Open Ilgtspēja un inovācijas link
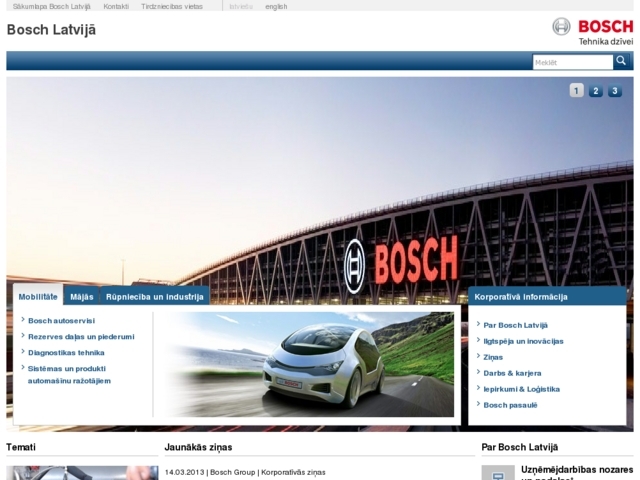 [x=523, y=341]
